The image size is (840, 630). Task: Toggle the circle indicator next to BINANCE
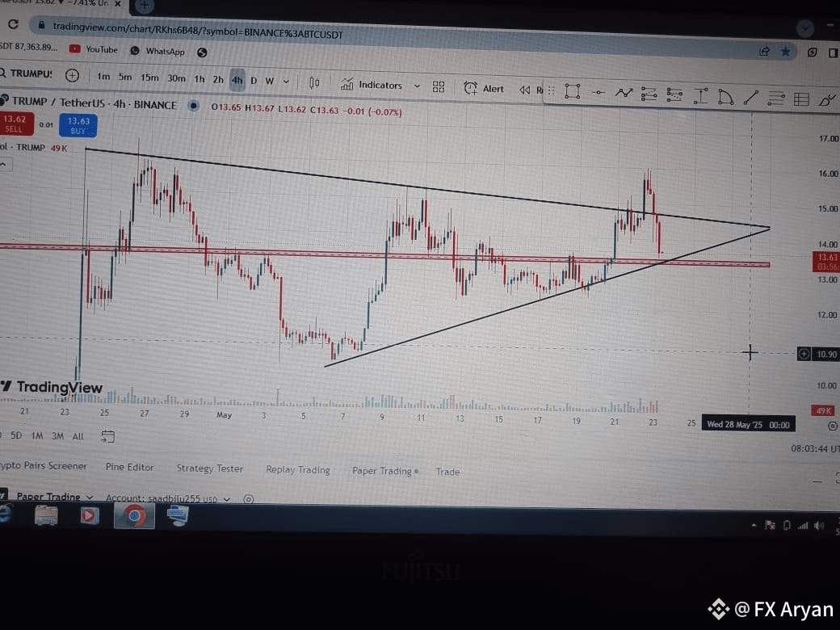coord(193,106)
